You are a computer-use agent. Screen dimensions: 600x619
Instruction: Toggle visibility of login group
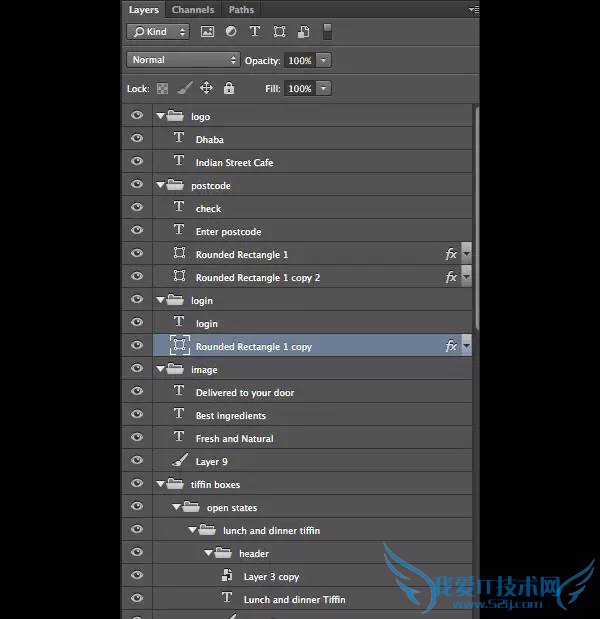tap(137, 299)
